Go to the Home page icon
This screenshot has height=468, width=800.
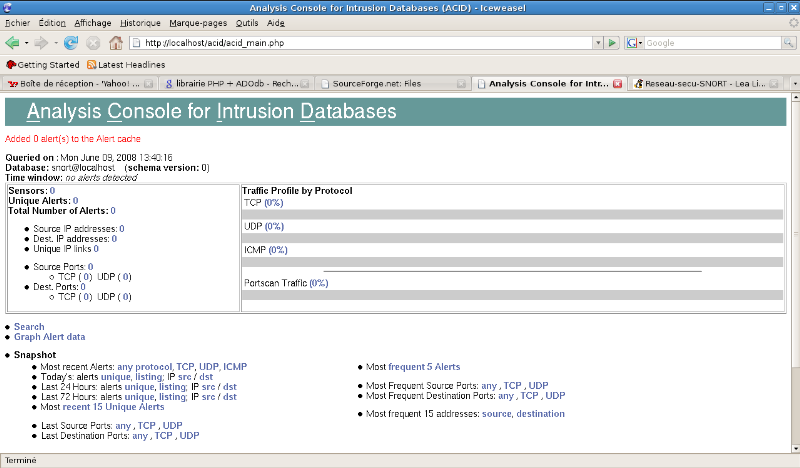click(116, 43)
